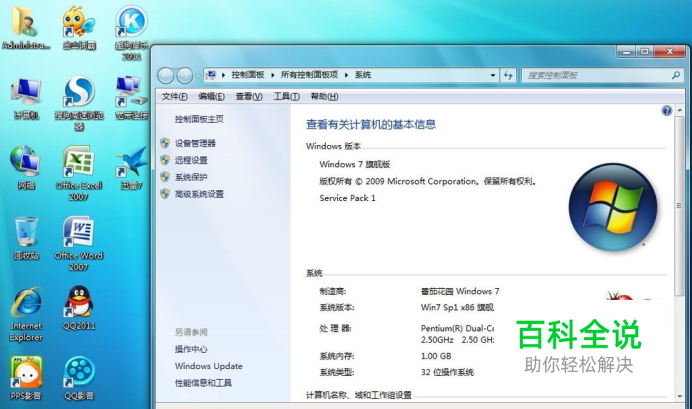The image size is (692, 409).
Task: Launch the Sogou browser desktop shortcut
Action: (79, 103)
